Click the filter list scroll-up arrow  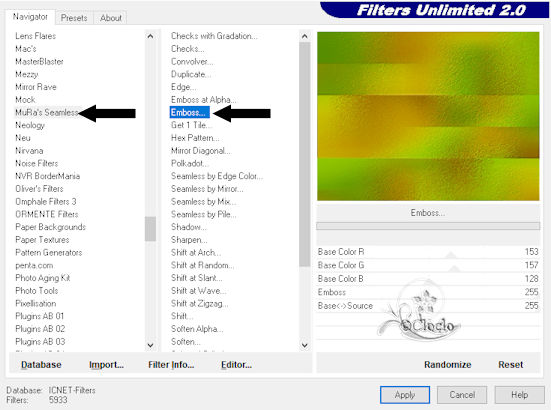coord(305,36)
